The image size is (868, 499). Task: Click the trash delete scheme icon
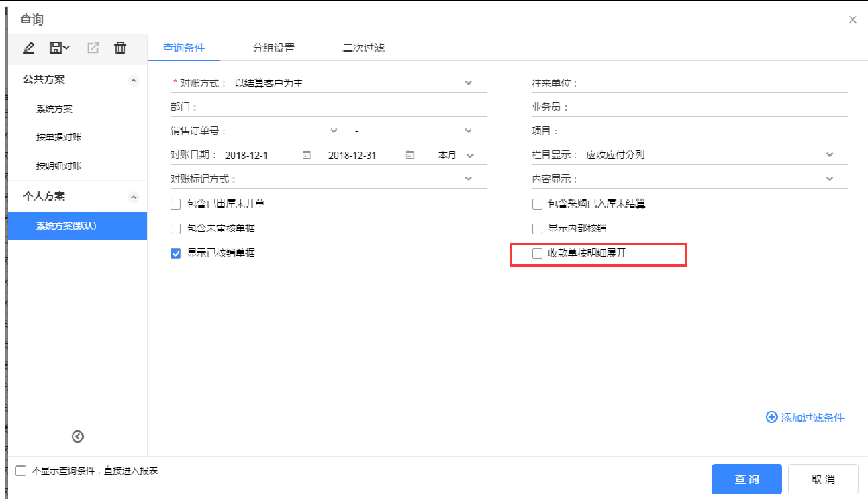120,48
